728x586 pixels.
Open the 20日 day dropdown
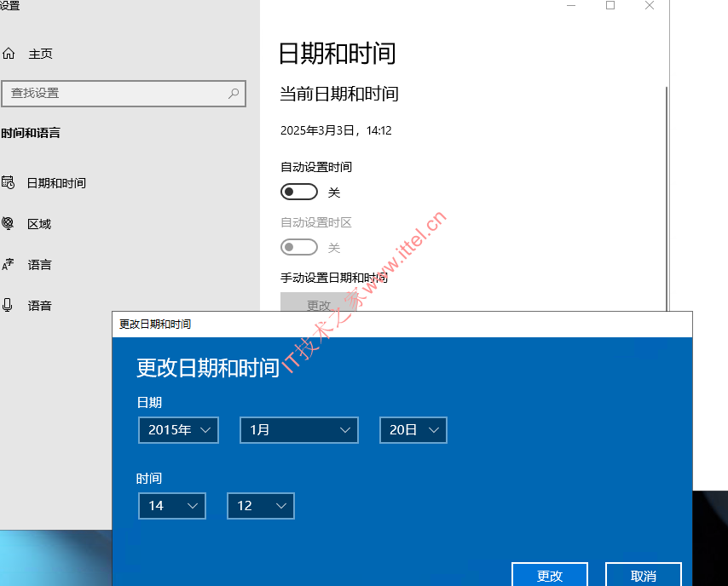(x=413, y=430)
